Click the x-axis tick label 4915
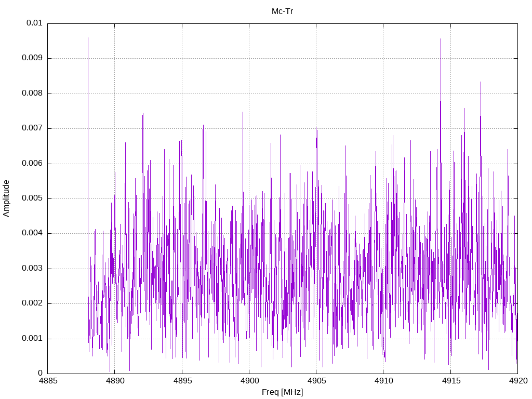This screenshot has height=399, width=532. (451, 381)
